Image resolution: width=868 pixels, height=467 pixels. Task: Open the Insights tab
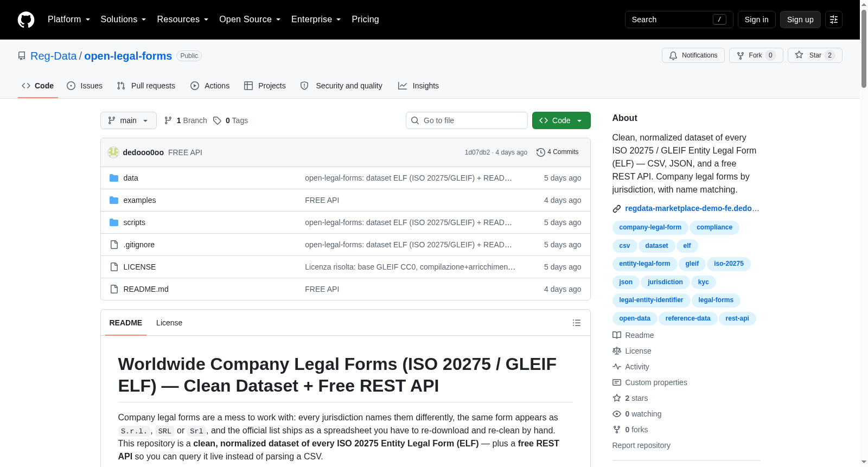pyautogui.click(x=418, y=86)
